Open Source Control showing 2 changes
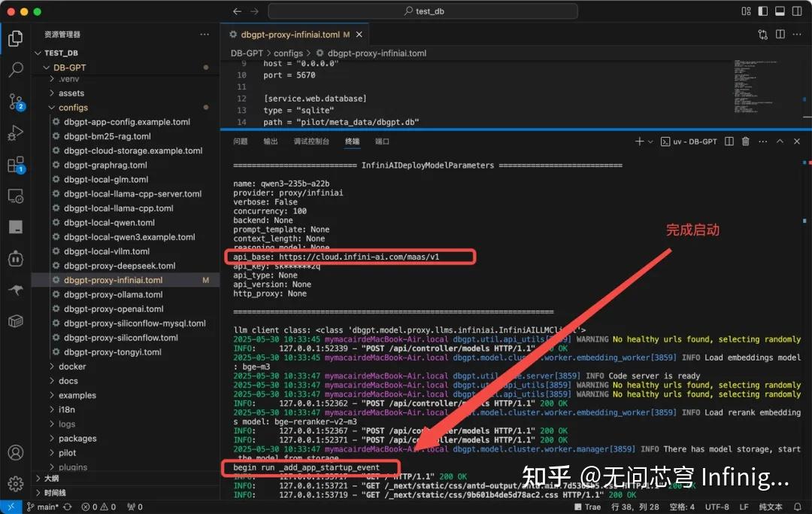The width and height of the screenshot is (812, 514). point(15,101)
